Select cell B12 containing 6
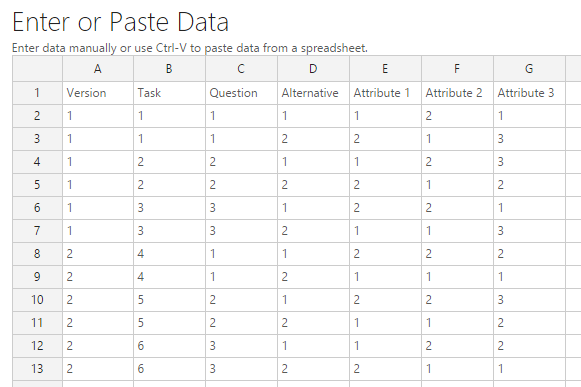The image size is (581, 387). (x=169, y=345)
